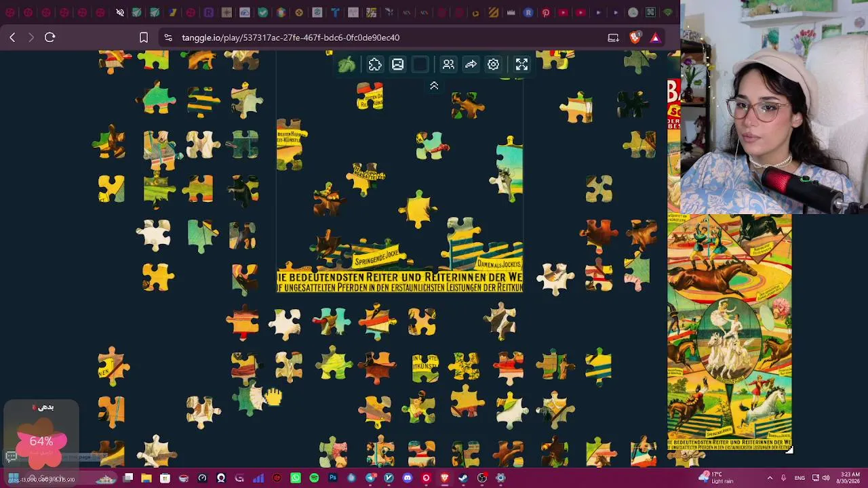Toggle the reference image preview button
This screenshot has height=488, width=868.
[397, 64]
